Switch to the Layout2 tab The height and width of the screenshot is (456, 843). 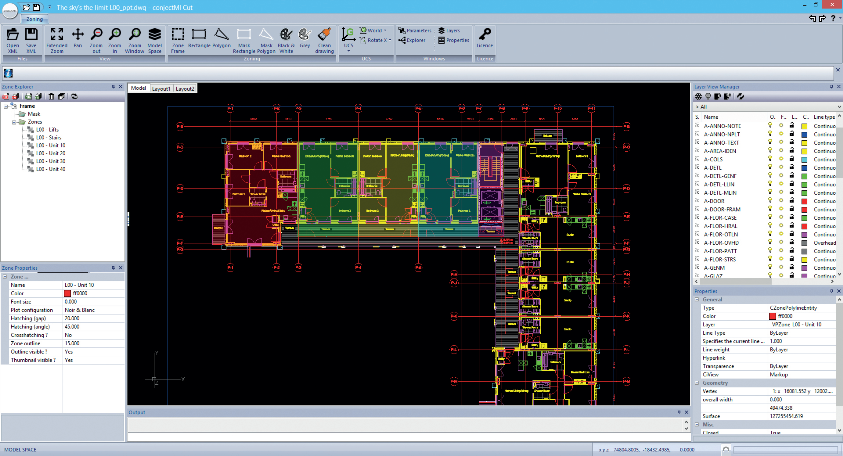[185, 88]
